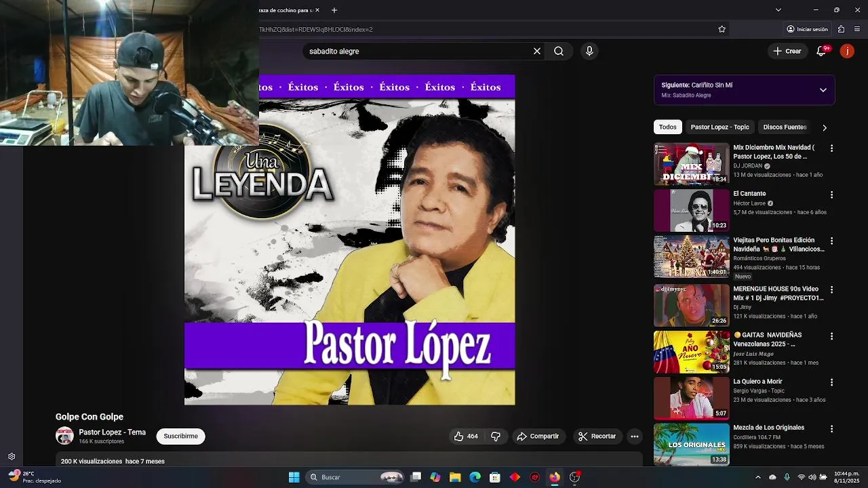Open the list all tabs dropdown
868x488 pixels.
(778, 10)
